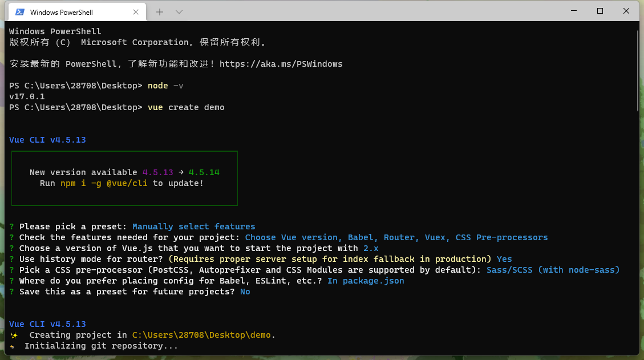Click 'Sass/SCSS (with node-sass)' answer
The width and height of the screenshot is (644, 360).
pyautogui.click(x=553, y=270)
